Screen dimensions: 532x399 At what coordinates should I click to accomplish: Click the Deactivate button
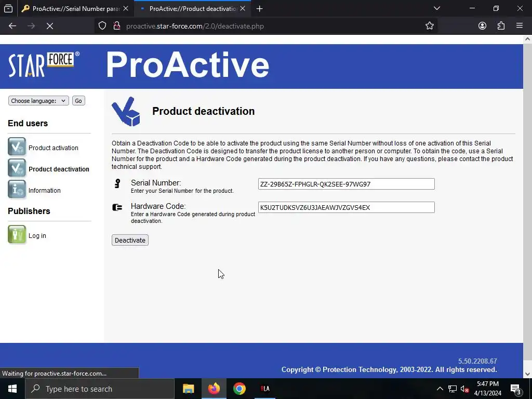click(130, 240)
